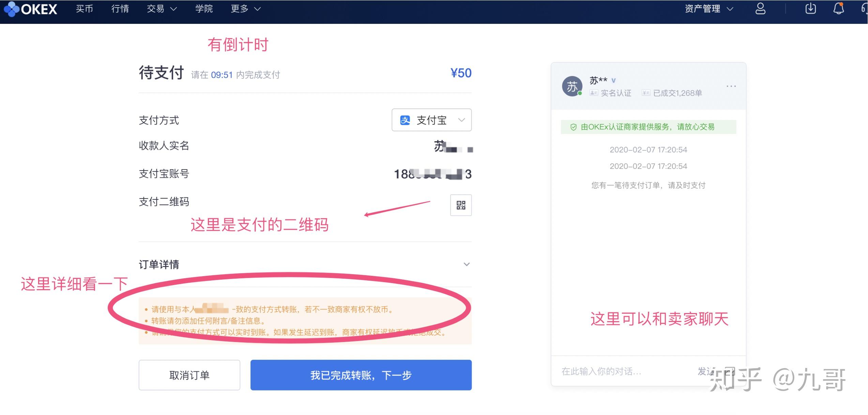
Task: Click the 取消订单 button
Action: click(189, 375)
